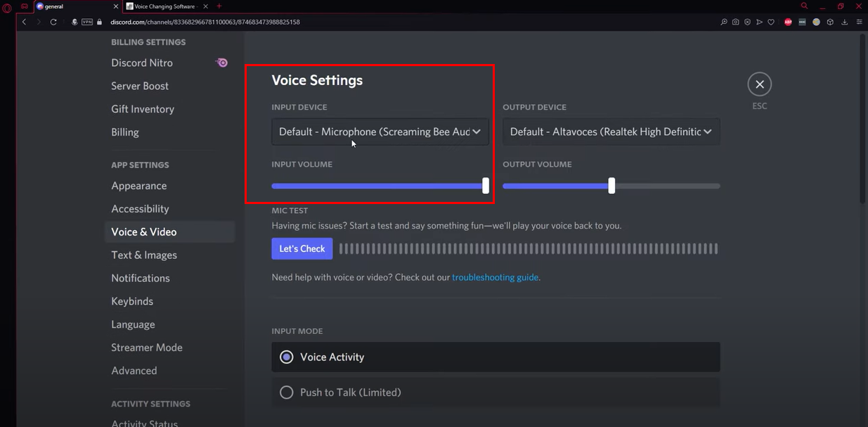The height and width of the screenshot is (427, 868).
Task: Reload the Discord page
Action: click(53, 22)
